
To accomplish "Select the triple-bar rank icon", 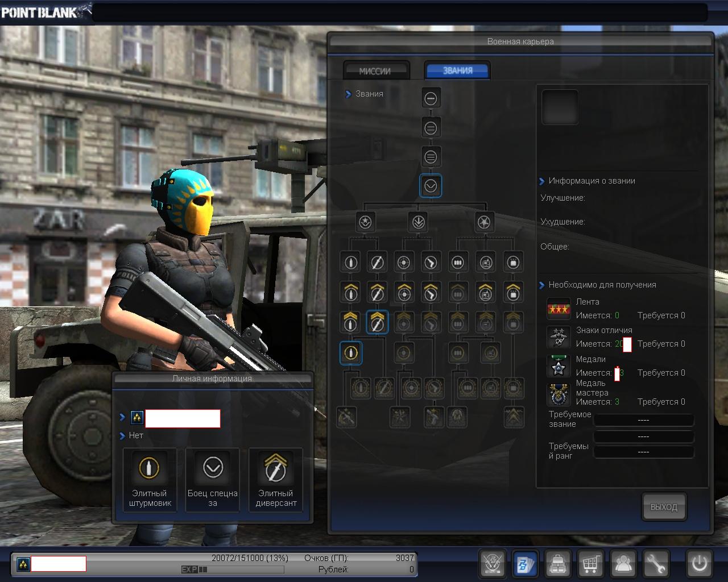I will pos(431,157).
